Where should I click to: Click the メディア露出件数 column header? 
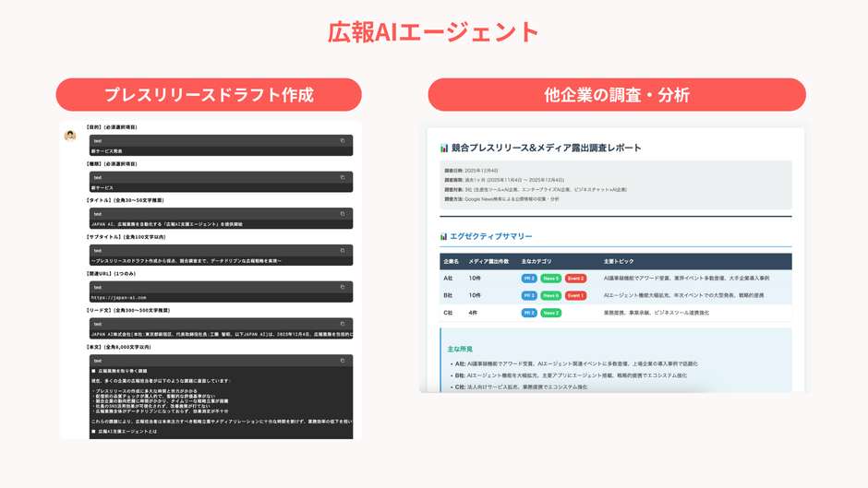click(x=488, y=261)
